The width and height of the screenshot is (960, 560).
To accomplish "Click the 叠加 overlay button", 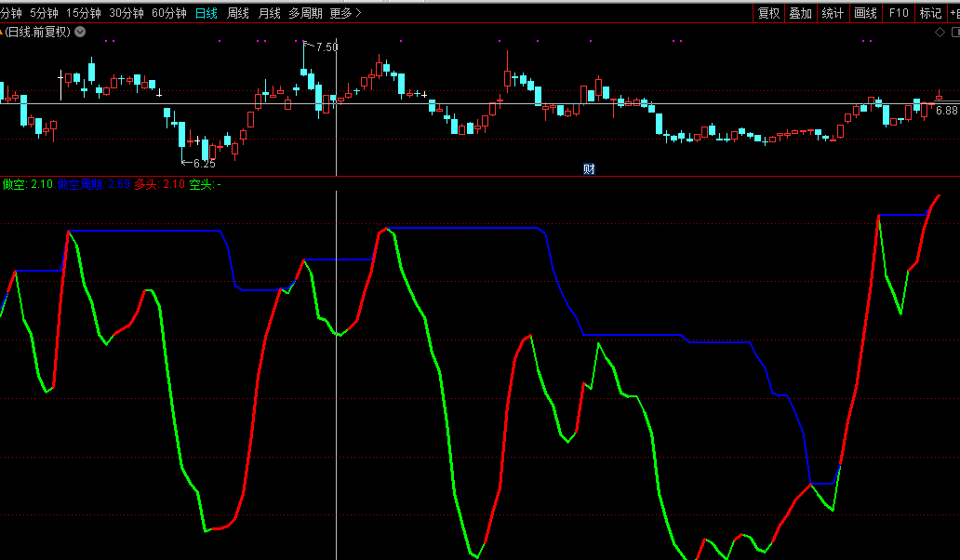I will coord(801,13).
